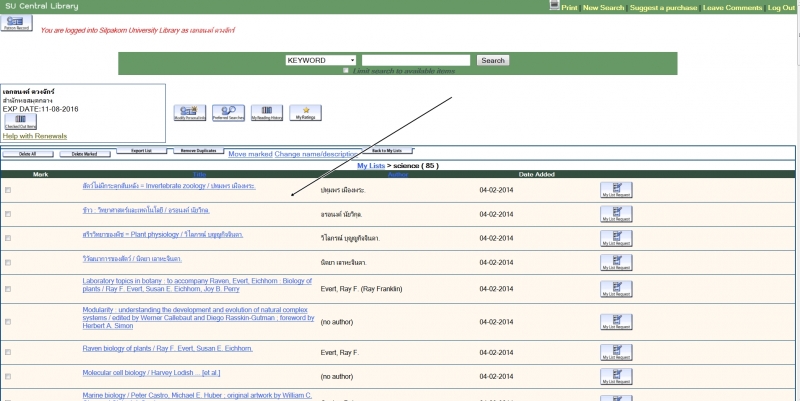Click the SU Central Library title

42,7
